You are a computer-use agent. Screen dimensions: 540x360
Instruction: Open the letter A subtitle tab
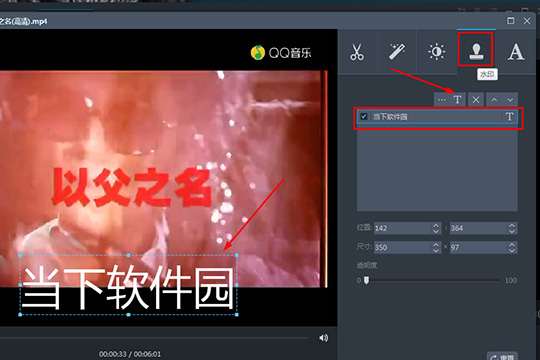point(516,52)
